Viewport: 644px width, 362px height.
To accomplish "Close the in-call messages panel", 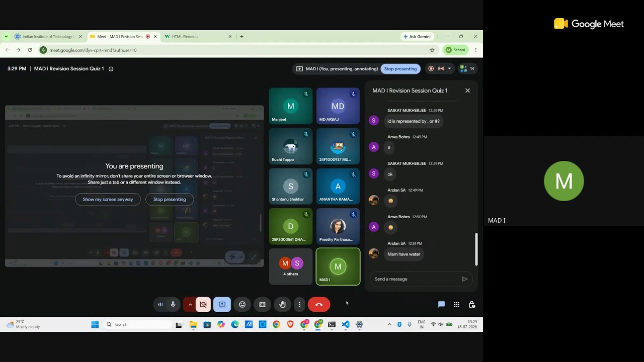I will point(467,90).
